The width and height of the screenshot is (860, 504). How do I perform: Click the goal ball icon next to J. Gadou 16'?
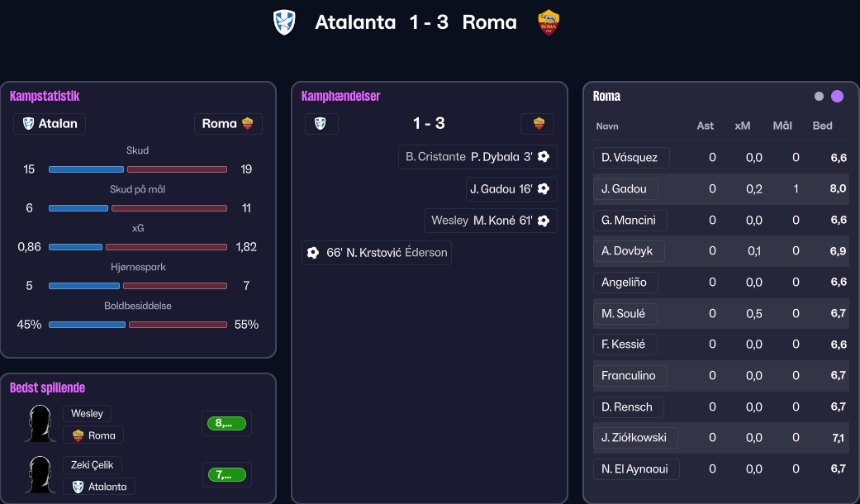tap(544, 189)
